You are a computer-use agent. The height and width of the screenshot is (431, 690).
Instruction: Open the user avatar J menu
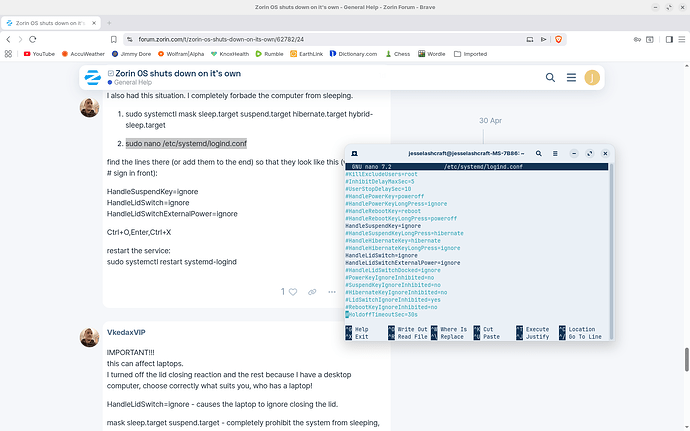[592, 77]
